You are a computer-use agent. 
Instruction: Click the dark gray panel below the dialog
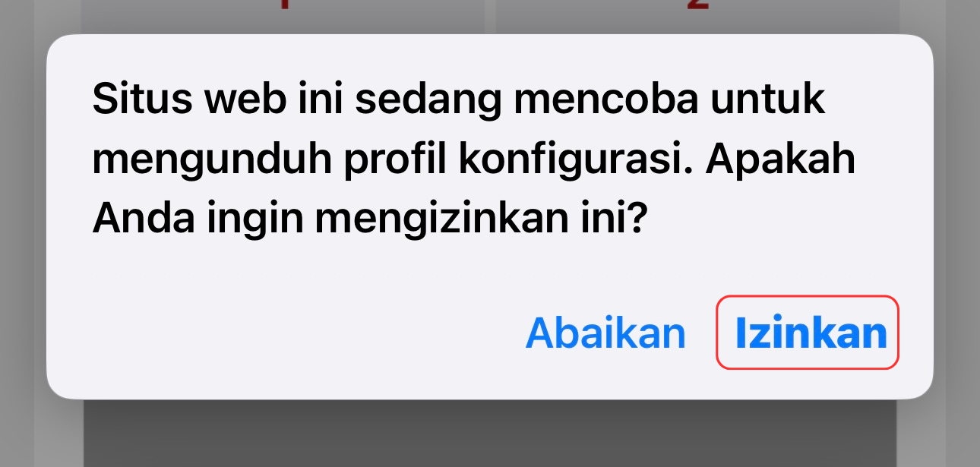click(490, 434)
